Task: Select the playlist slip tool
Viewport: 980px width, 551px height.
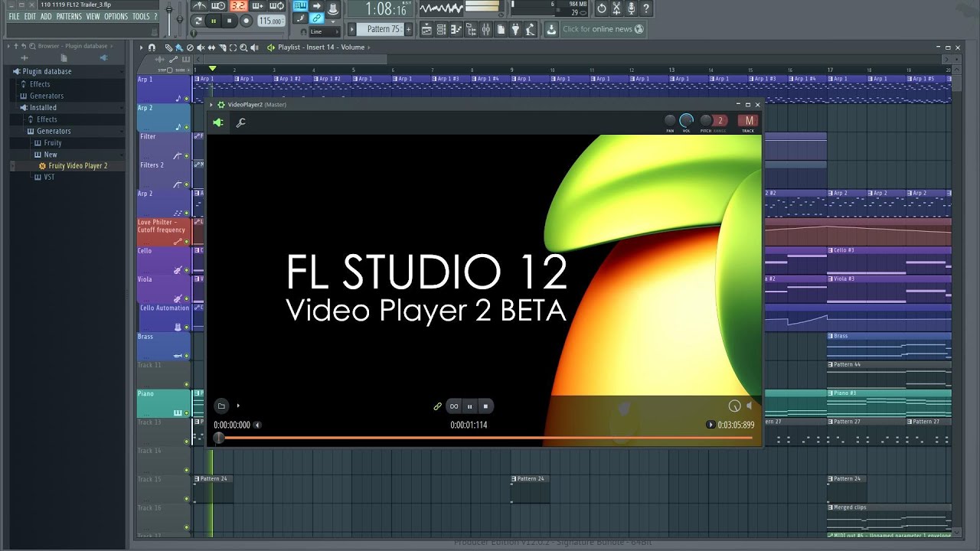Action: pos(211,47)
